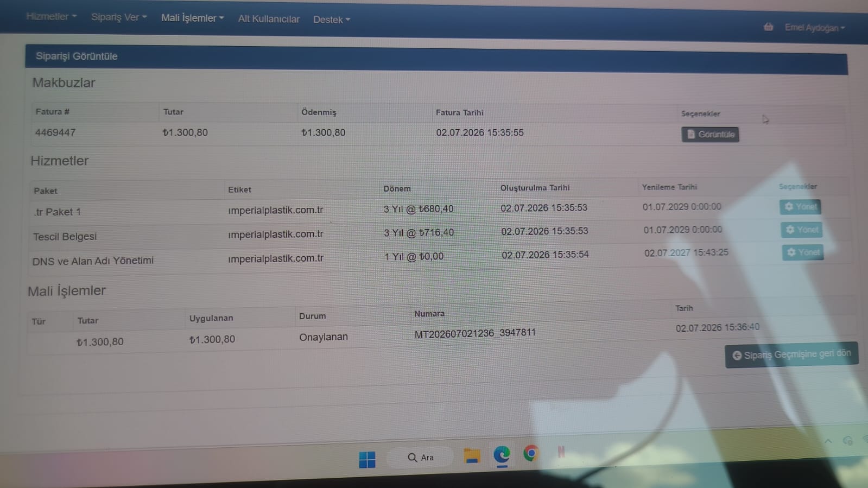Click the pink app icon in taskbar
868x488 pixels.
point(561,452)
